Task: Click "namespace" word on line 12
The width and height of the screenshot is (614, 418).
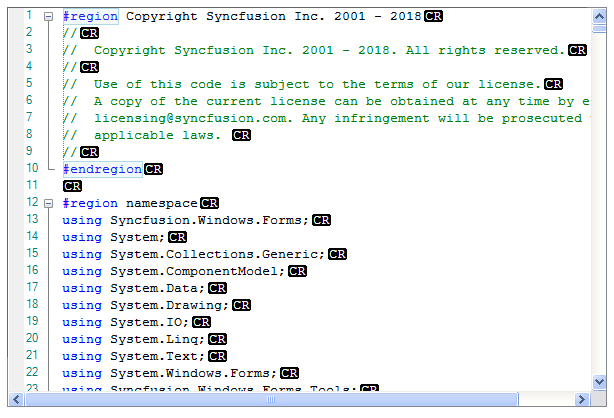Action: coord(162,203)
